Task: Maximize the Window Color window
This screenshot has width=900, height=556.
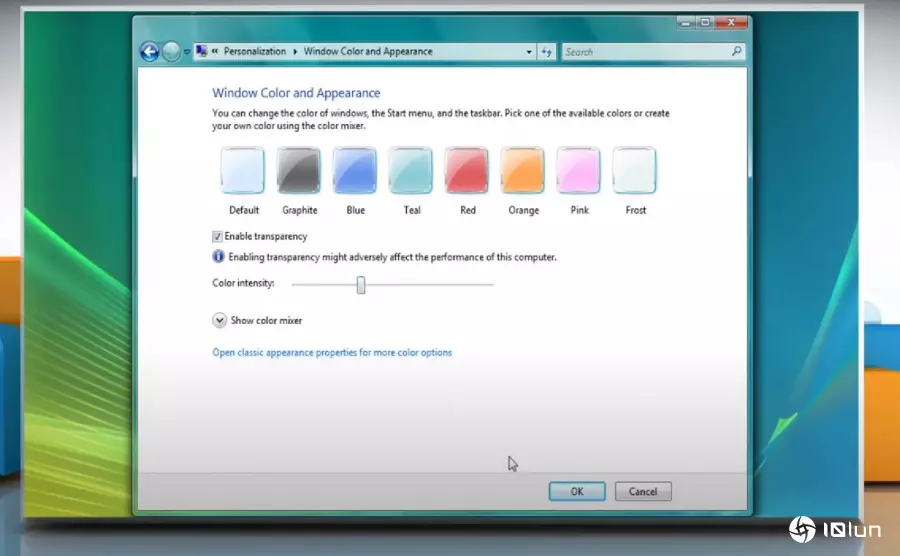Action: [x=705, y=22]
